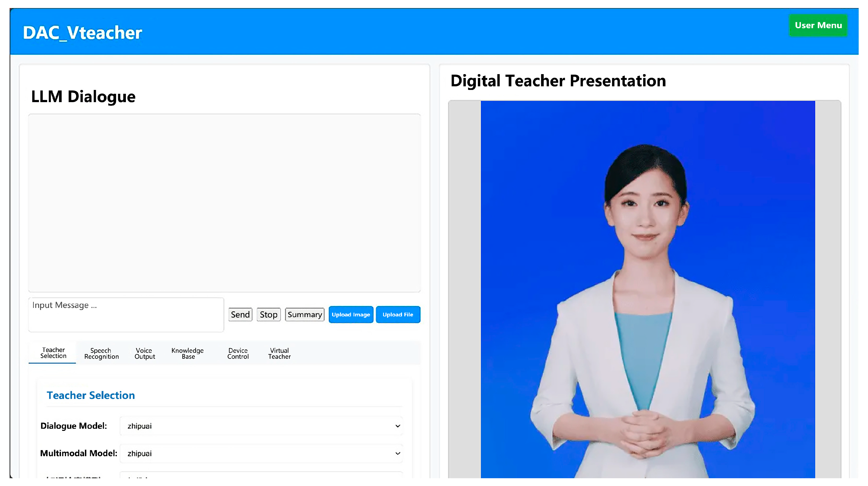Open the Device Control tab
868x486 pixels.
[x=238, y=354]
